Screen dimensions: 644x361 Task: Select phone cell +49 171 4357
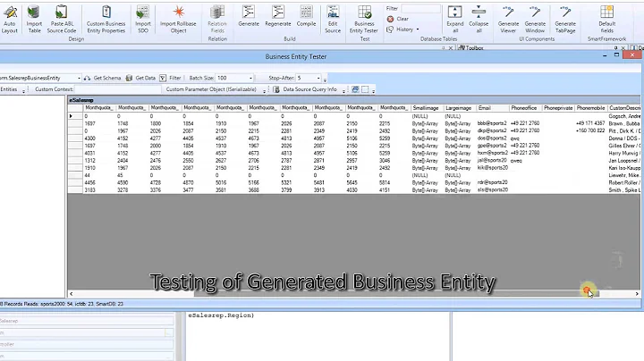(590, 123)
